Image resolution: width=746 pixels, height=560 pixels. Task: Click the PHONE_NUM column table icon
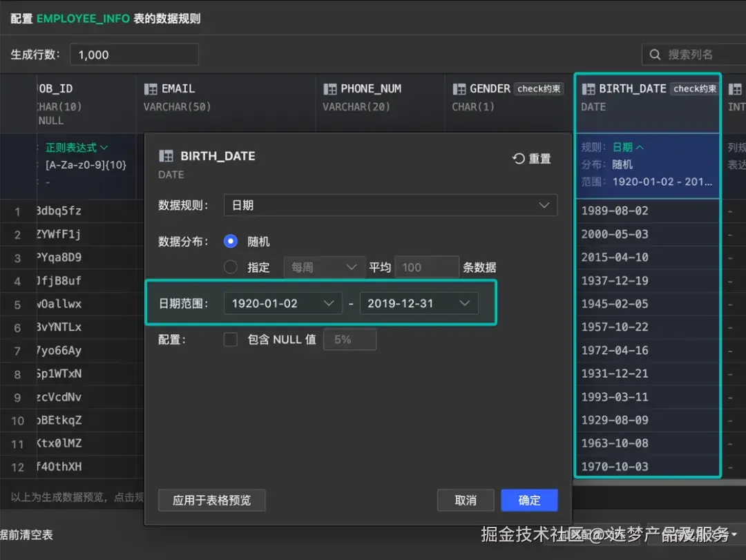click(x=329, y=89)
